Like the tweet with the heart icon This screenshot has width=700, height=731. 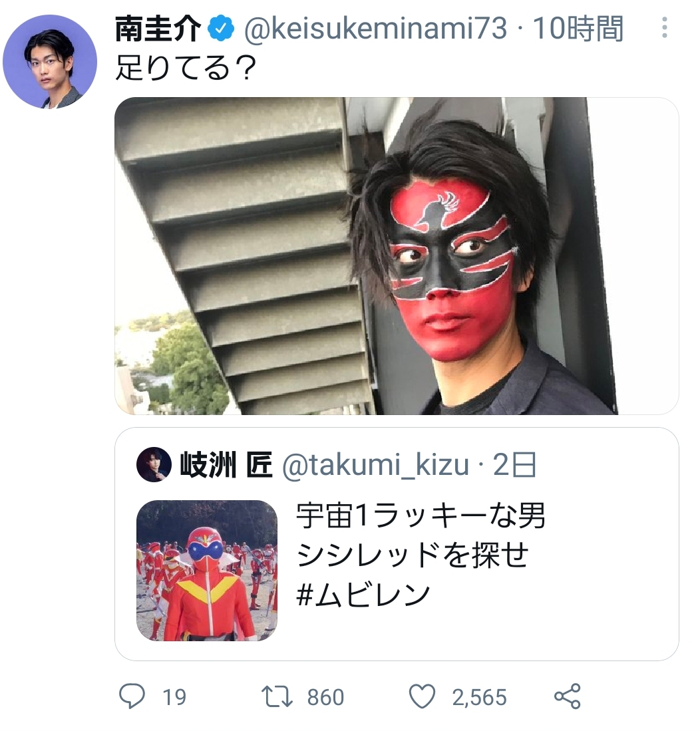421,696
